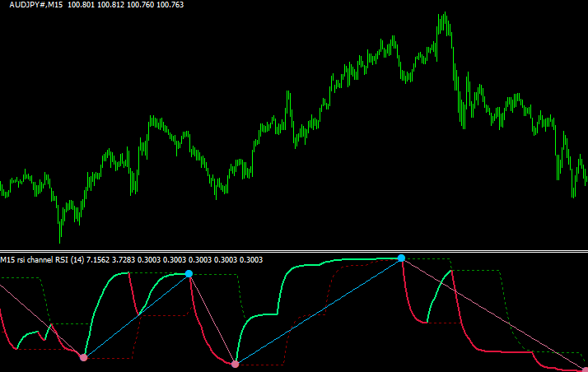Select the middle pink dot at RSI trough
Image resolution: width=588 pixels, height=372 pixels.
235,364
